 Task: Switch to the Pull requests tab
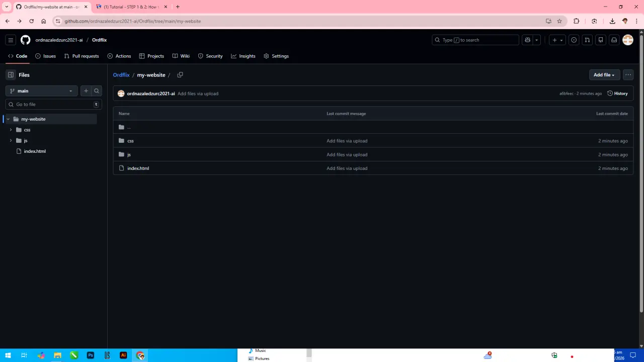[82, 56]
